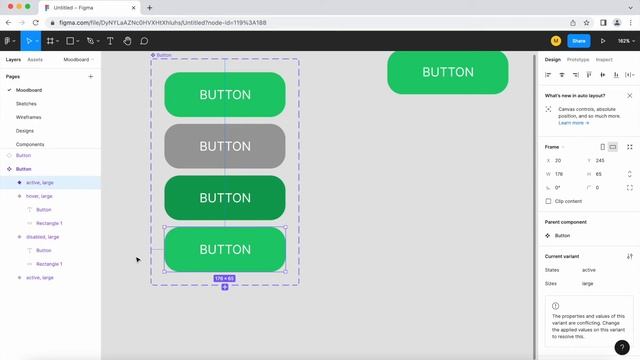Select the Comment tool
This screenshot has height=360, width=640.
coord(144,41)
